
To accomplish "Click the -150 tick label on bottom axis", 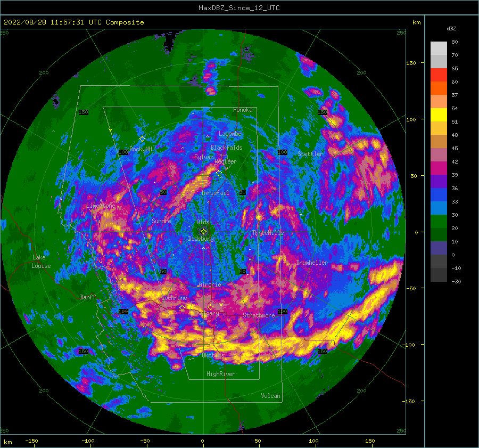I will [31, 441].
